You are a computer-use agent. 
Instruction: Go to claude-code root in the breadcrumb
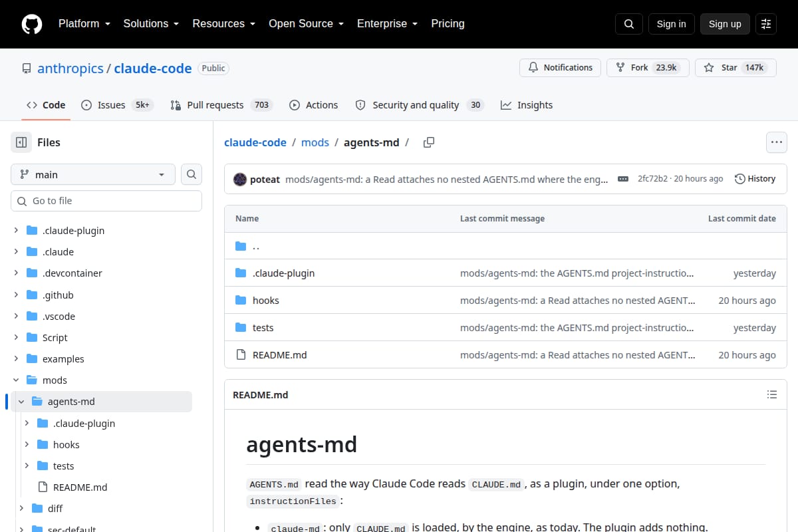click(255, 142)
